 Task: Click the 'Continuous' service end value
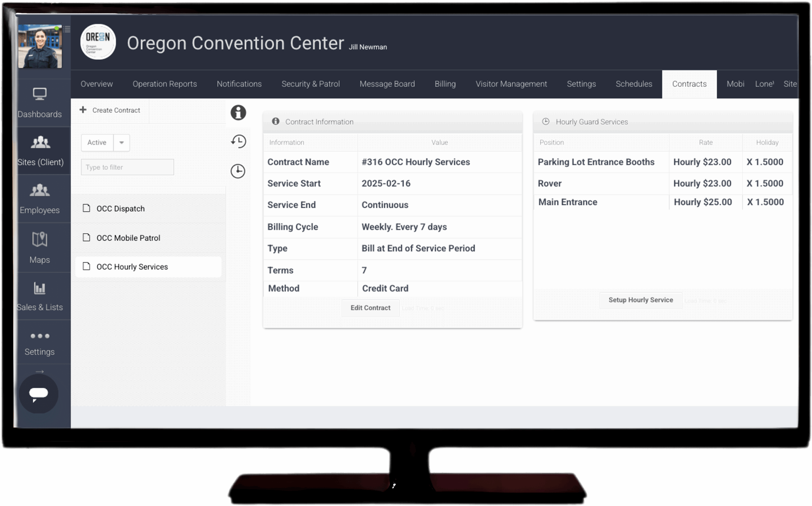click(x=385, y=205)
